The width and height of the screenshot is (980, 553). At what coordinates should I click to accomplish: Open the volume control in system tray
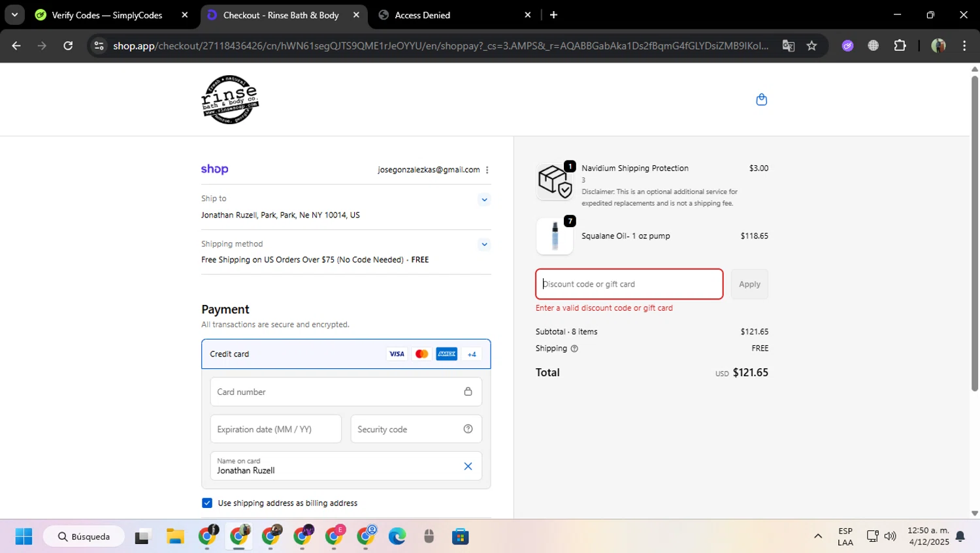pos(890,537)
